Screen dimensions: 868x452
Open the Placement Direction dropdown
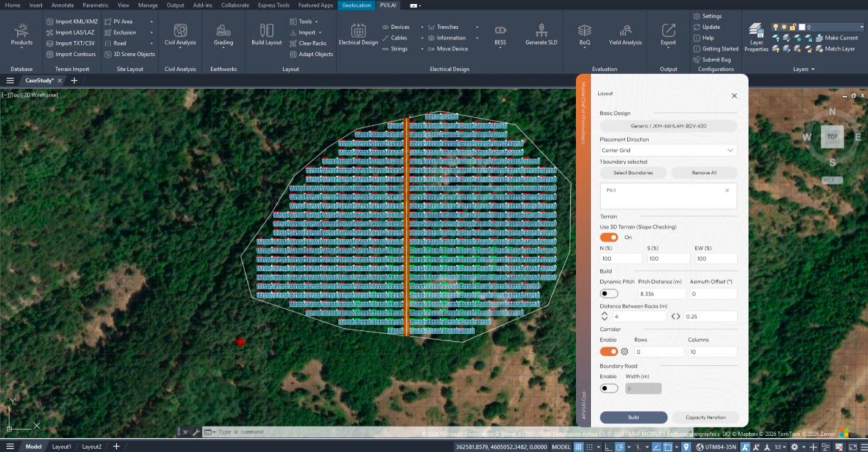(x=668, y=150)
